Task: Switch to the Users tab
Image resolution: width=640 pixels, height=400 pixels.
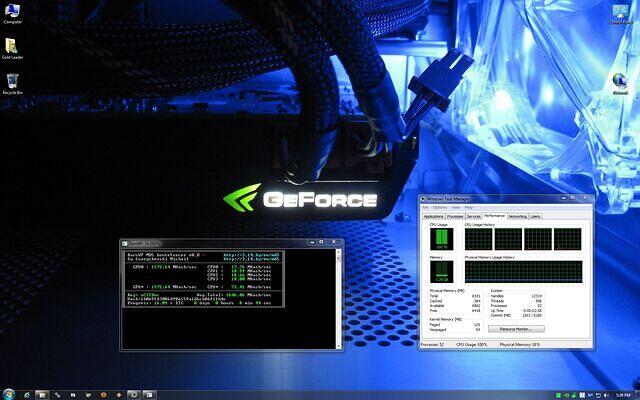Action: [x=536, y=215]
